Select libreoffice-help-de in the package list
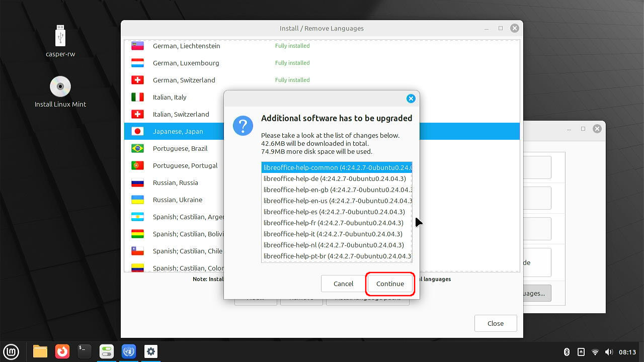Viewport: 644px width, 362px height. click(335, 178)
